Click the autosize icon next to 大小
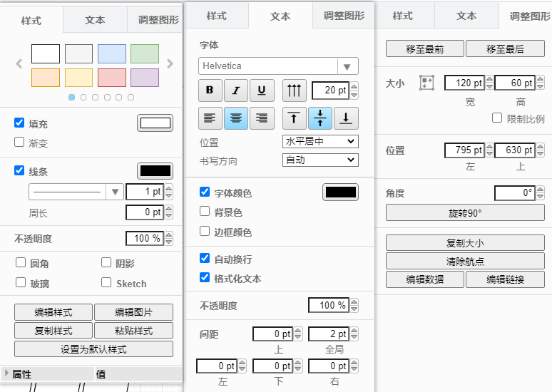The image size is (552, 392). 426,83
